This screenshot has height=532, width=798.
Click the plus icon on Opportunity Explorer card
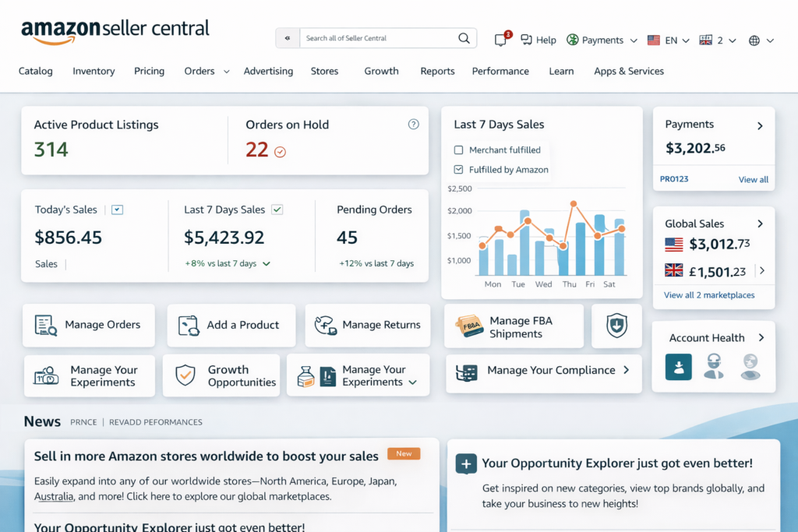(466, 463)
